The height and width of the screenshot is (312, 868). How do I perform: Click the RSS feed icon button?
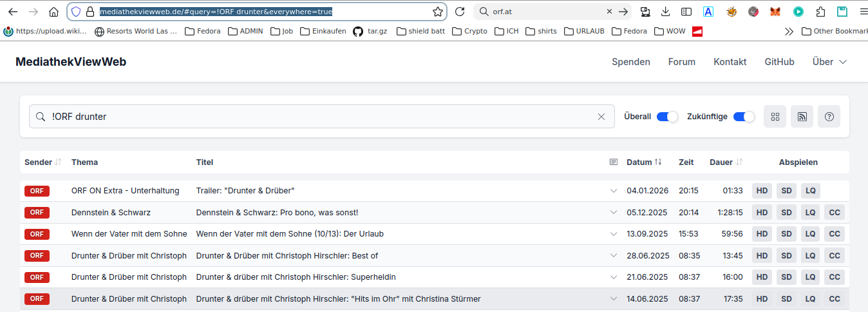(802, 117)
